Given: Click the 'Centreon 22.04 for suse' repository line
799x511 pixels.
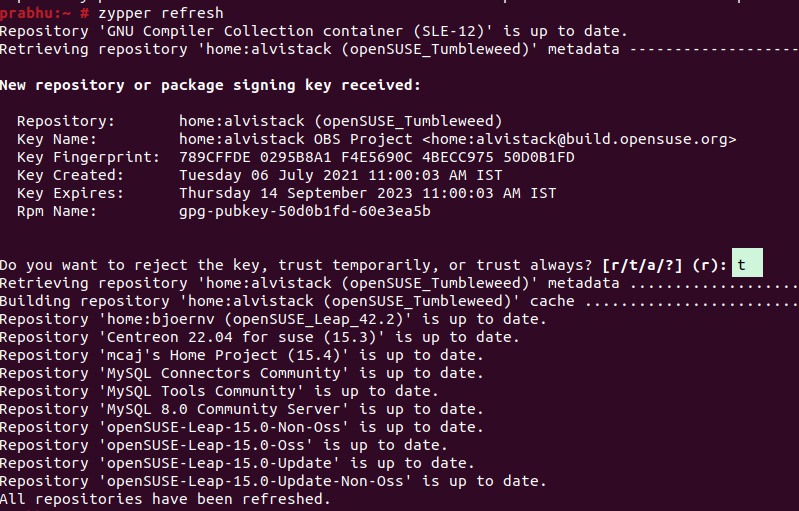Looking at the screenshot, I should (259, 337).
